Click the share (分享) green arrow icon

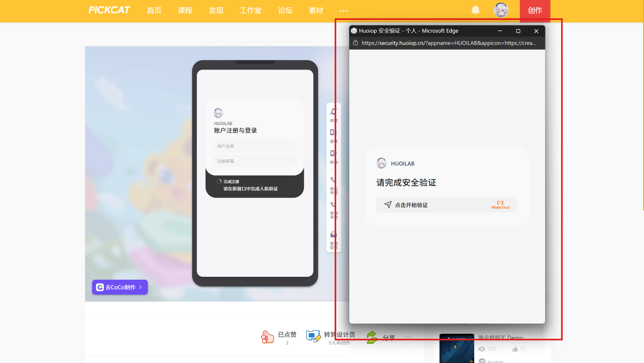click(x=372, y=337)
